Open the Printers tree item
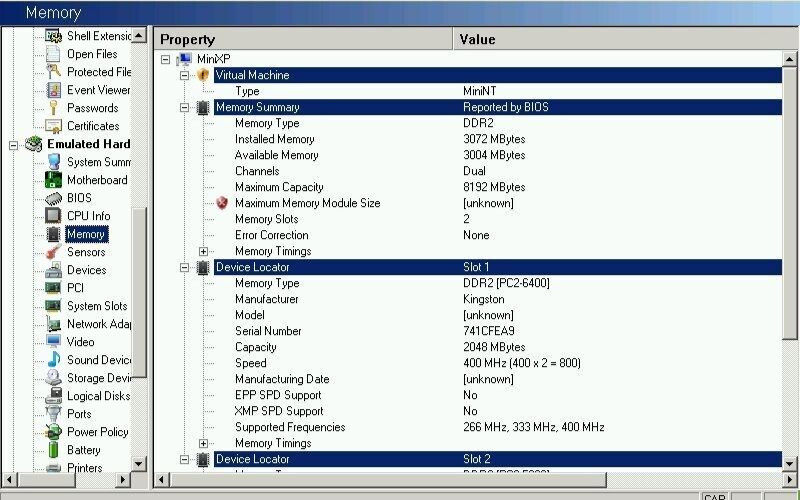 click(85, 467)
